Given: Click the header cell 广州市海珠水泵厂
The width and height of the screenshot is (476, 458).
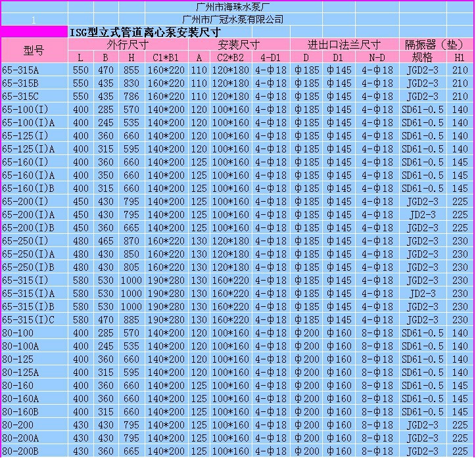Looking at the screenshot, I should pos(233,7).
